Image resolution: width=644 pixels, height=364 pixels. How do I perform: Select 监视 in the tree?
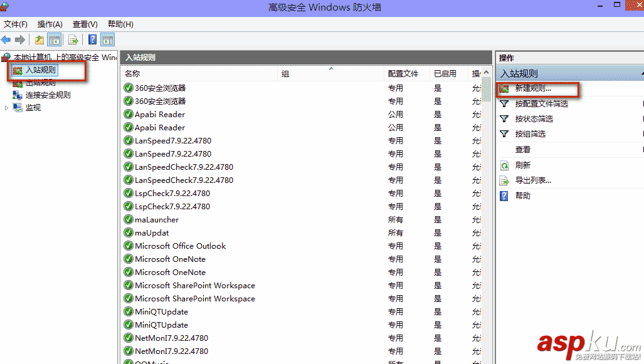(x=33, y=108)
